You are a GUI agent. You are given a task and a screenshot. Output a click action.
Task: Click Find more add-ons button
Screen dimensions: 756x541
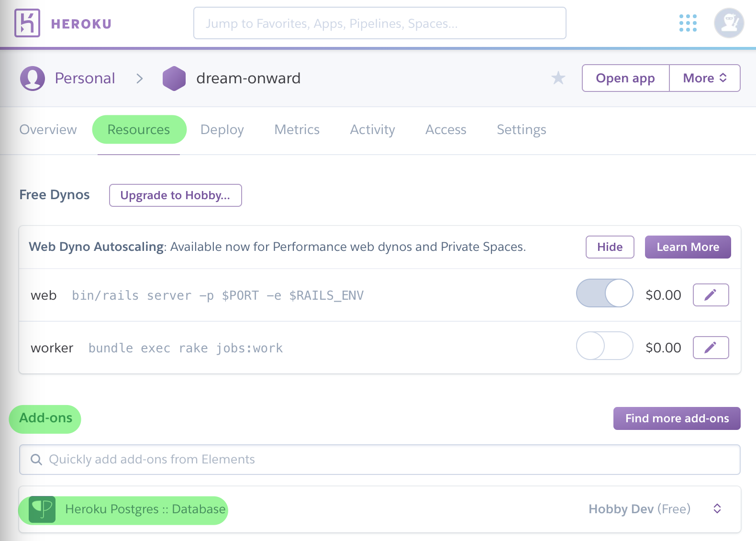tap(677, 418)
